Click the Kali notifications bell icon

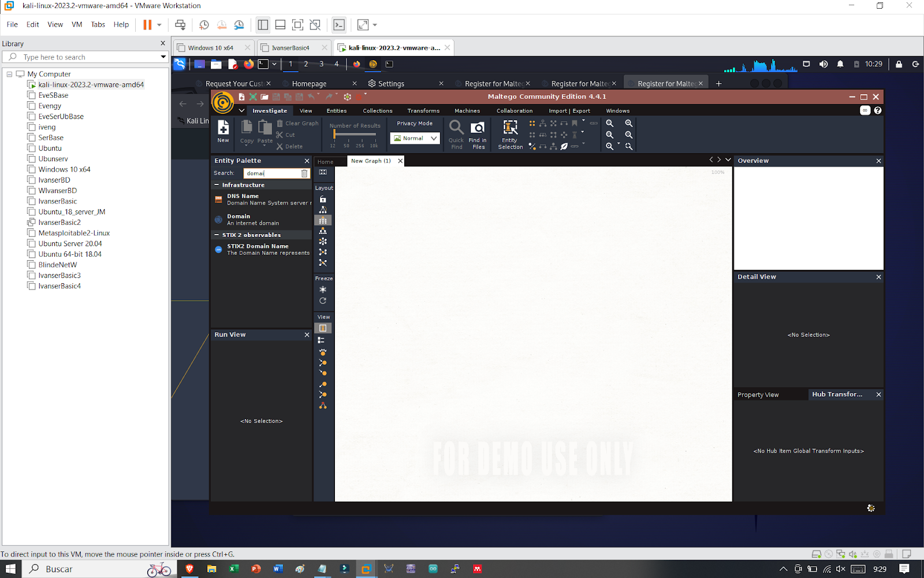coord(840,64)
